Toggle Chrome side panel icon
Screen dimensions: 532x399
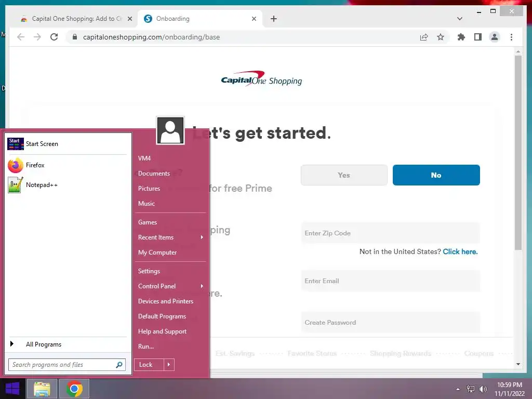478,37
